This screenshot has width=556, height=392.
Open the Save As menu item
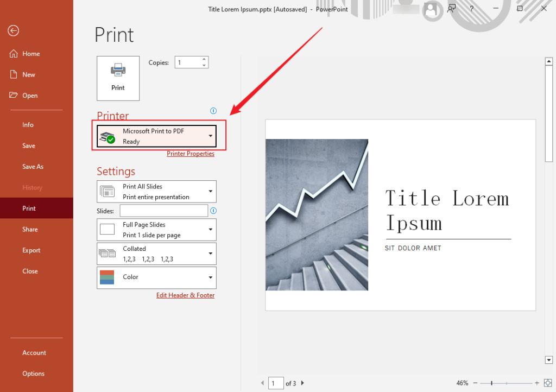coord(33,166)
